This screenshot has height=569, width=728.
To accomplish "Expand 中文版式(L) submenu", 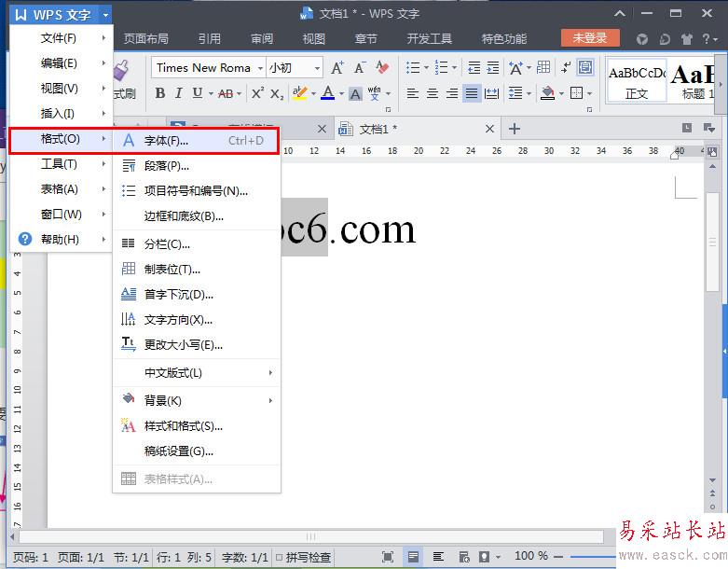I will coord(197,372).
